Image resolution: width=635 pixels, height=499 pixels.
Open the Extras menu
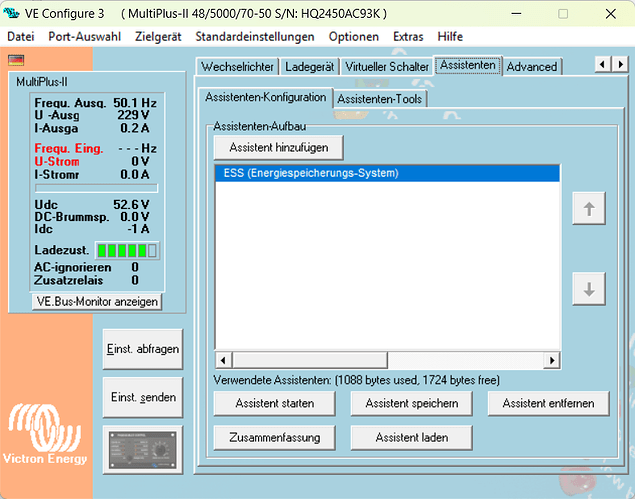(x=408, y=36)
